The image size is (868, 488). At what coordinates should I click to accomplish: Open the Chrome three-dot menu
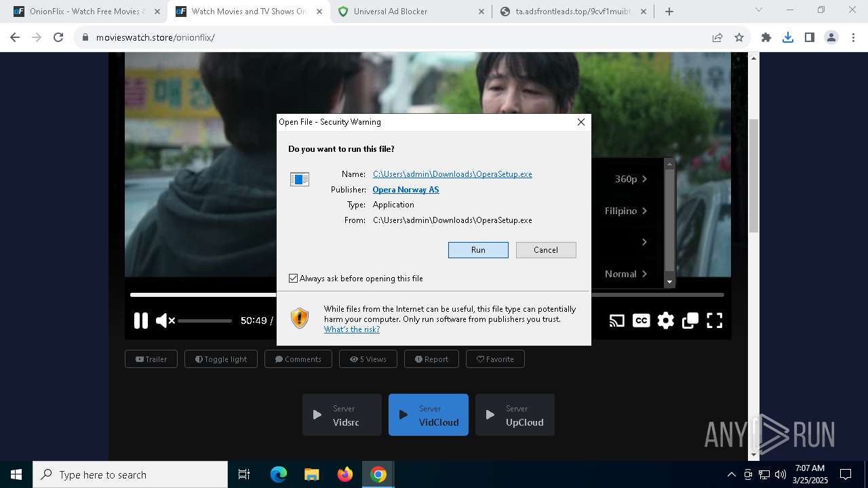853,38
